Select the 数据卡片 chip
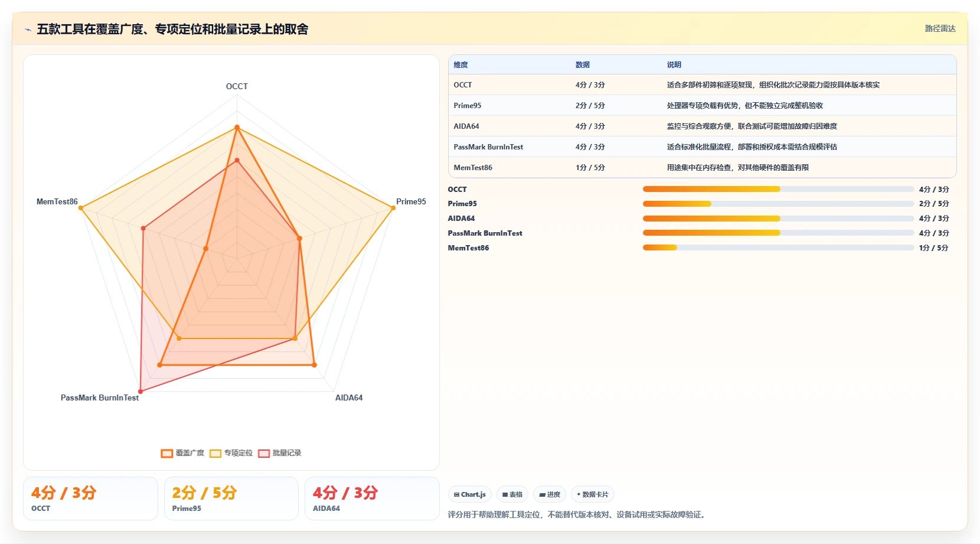 593,494
